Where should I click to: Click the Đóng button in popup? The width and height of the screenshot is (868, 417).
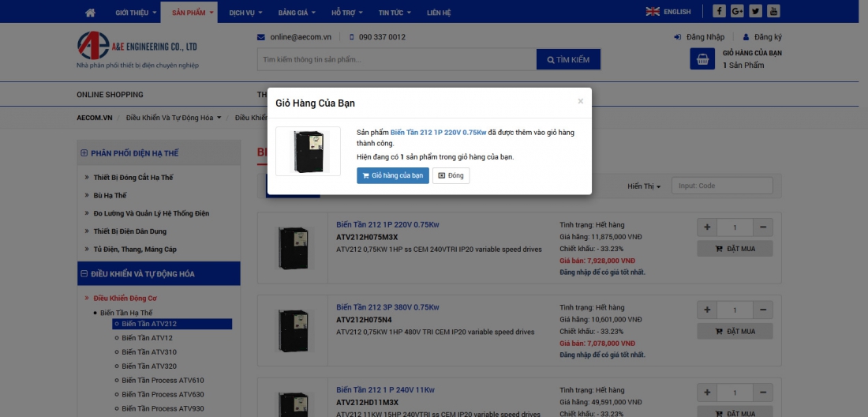451,175
